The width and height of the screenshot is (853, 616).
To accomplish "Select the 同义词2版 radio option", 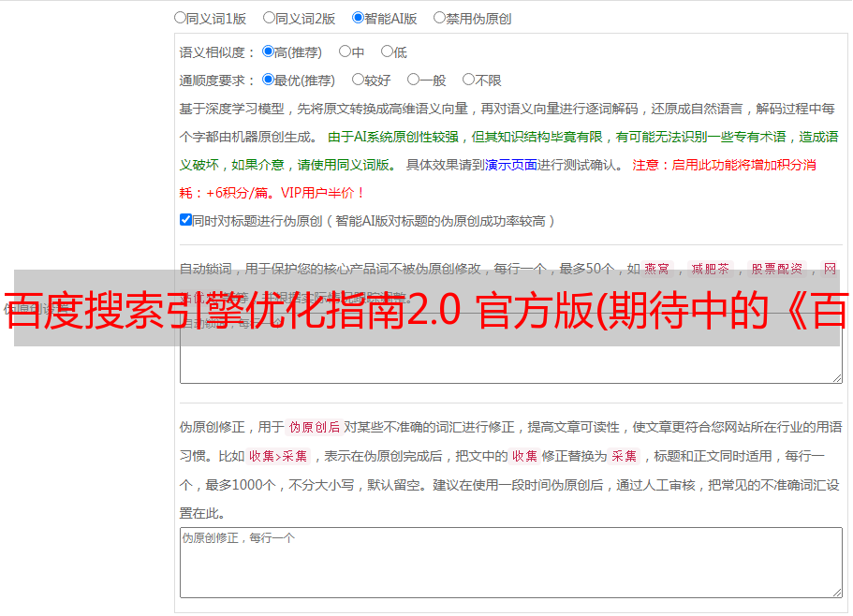I will 269,18.
